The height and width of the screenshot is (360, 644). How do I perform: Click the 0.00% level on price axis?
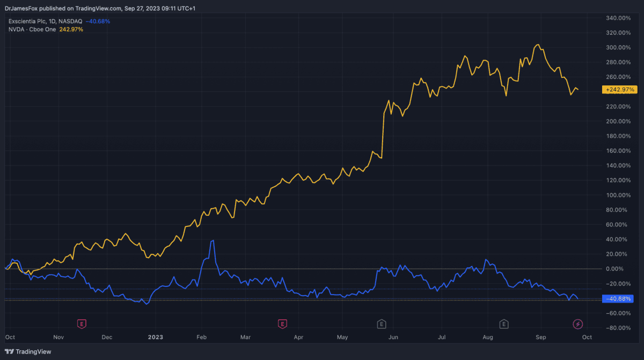click(x=614, y=269)
